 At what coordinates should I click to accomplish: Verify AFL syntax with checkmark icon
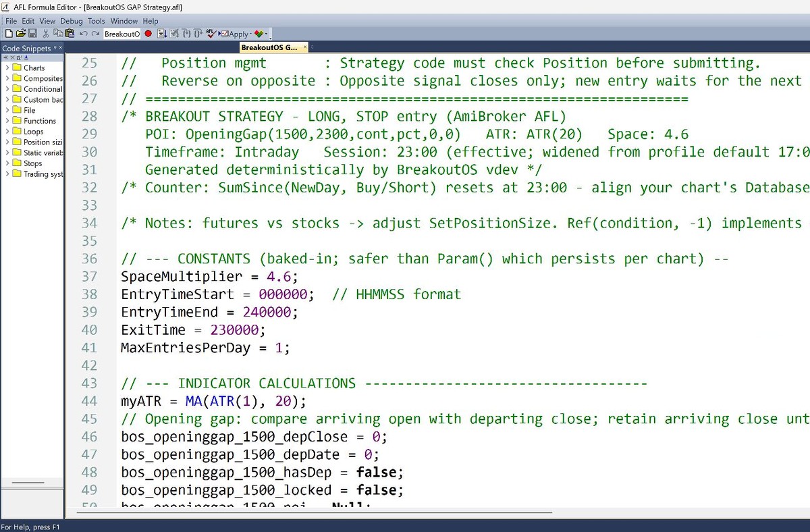211,33
